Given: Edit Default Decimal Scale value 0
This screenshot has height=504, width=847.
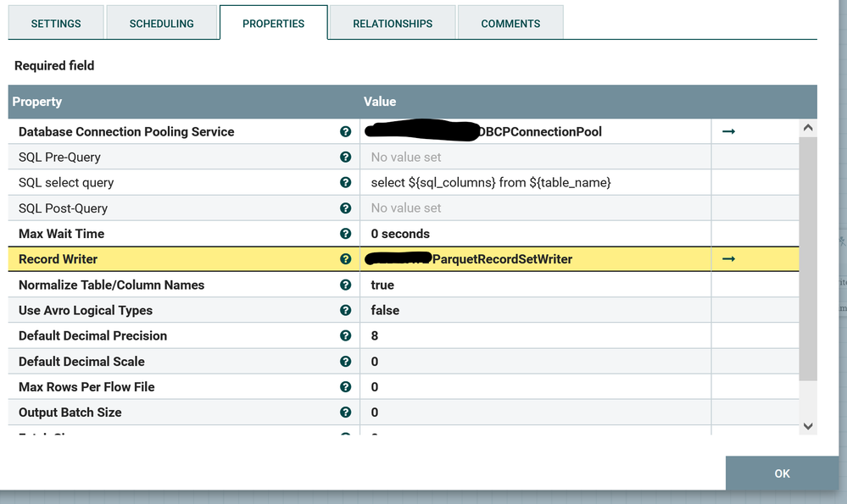Looking at the screenshot, I should [x=535, y=362].
